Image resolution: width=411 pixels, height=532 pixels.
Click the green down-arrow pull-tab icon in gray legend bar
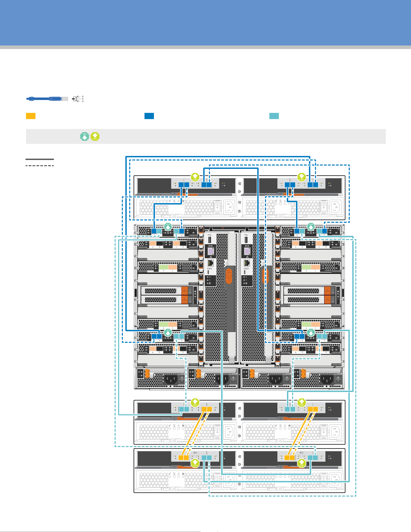(x=95, y=136)
